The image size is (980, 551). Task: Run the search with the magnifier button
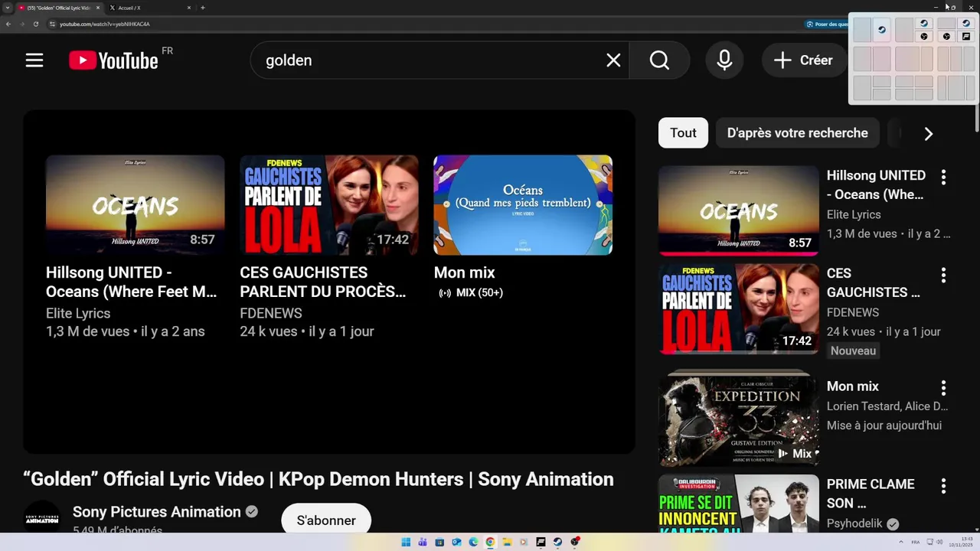pyautogui.click(x=659, y=60)
